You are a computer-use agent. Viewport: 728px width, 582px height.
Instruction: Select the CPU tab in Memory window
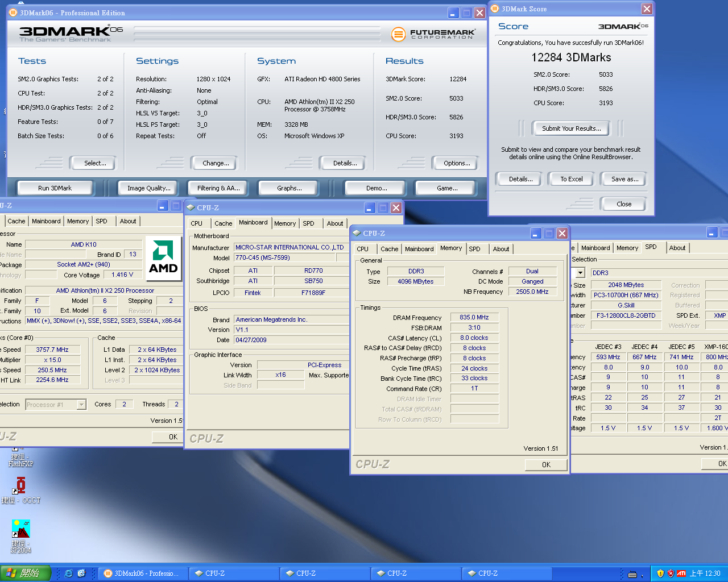pos(363,249)
